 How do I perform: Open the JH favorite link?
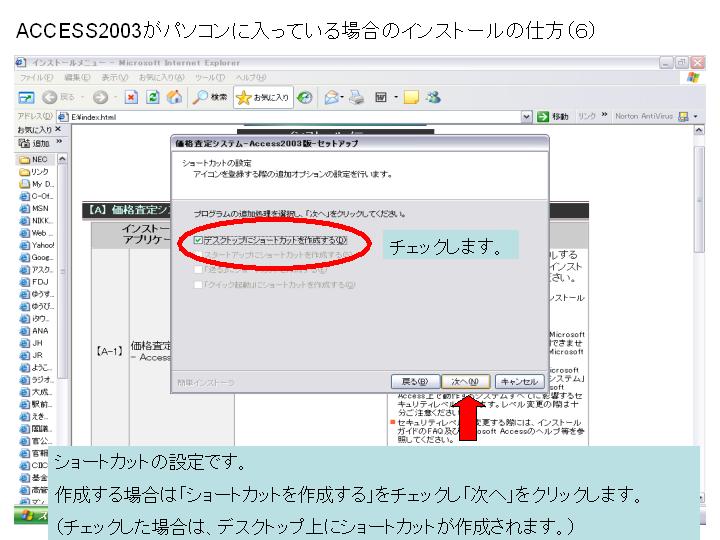(x=31, y=343)
